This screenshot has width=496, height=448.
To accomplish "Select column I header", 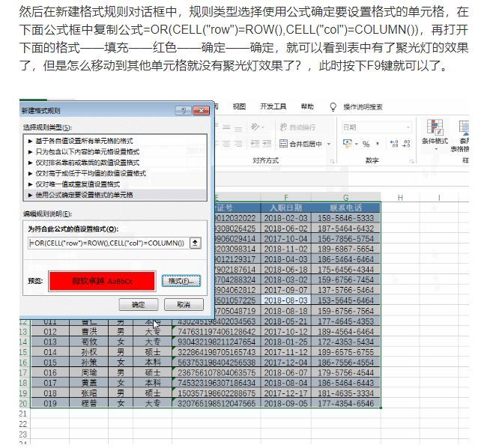I will 439,198.
